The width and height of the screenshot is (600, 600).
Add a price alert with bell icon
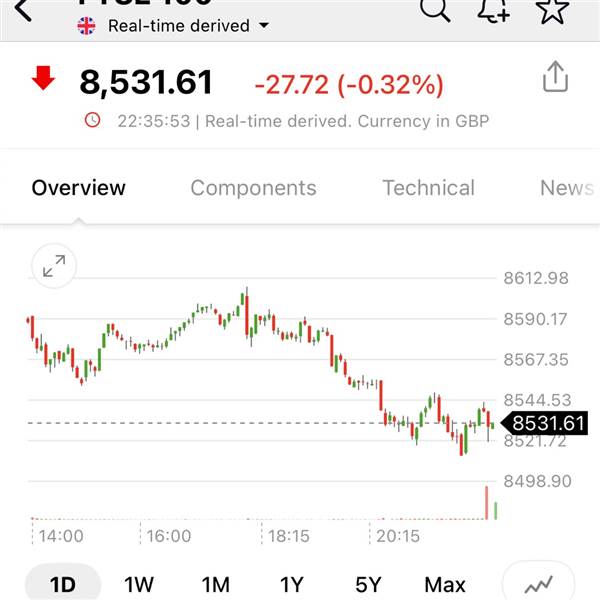pos(494,10)
